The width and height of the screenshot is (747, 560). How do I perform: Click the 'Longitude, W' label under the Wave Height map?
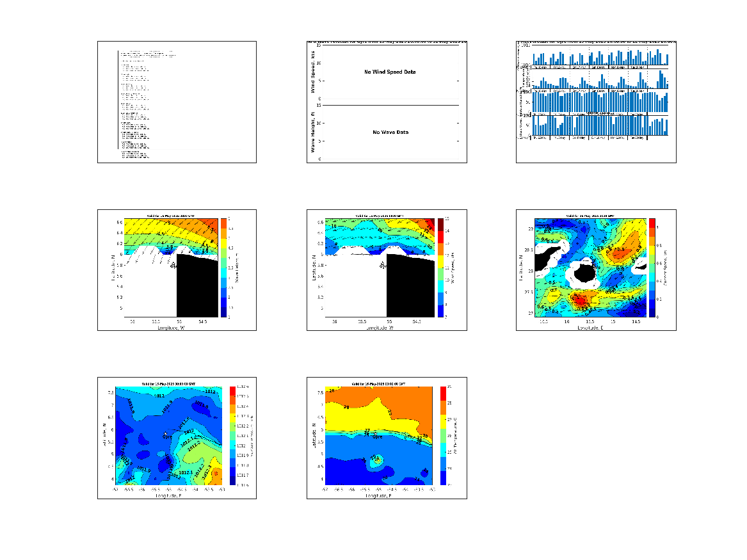(x=171, y=328)
